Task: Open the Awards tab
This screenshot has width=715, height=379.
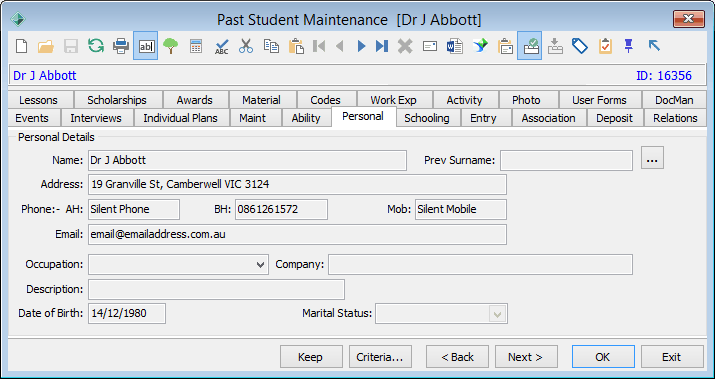Action: [195, 100]
